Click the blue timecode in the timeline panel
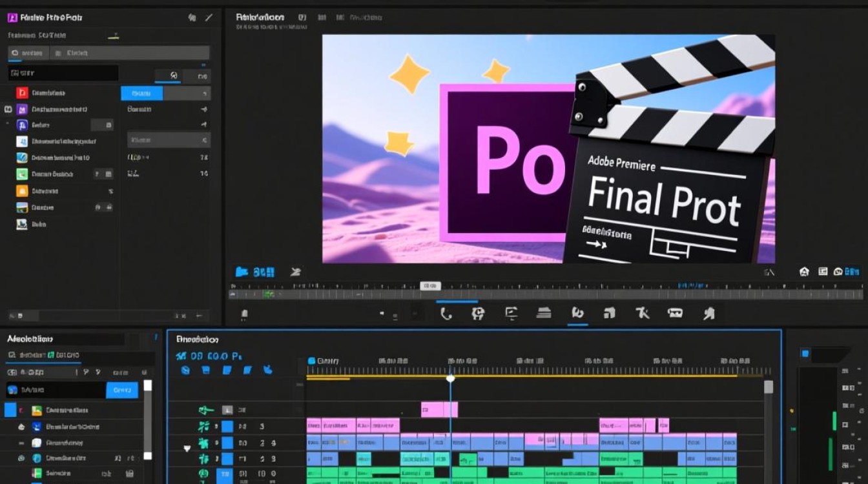 pos(208,356)
